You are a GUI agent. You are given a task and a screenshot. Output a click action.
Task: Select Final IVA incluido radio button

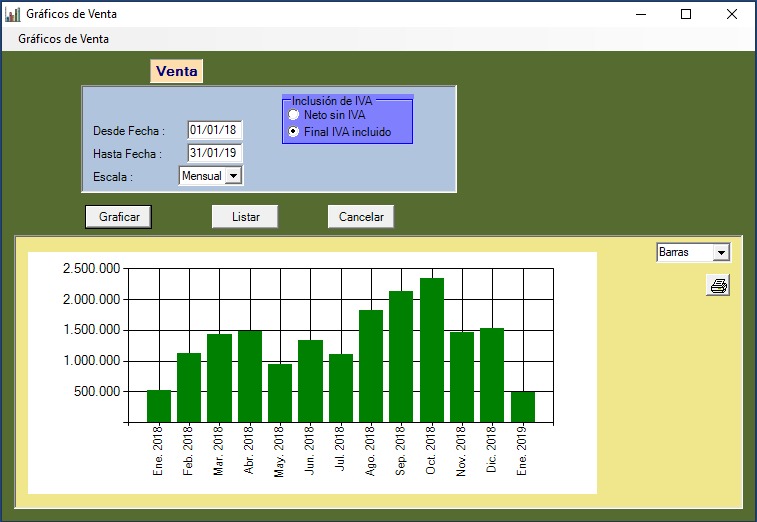tap(294, 132)
